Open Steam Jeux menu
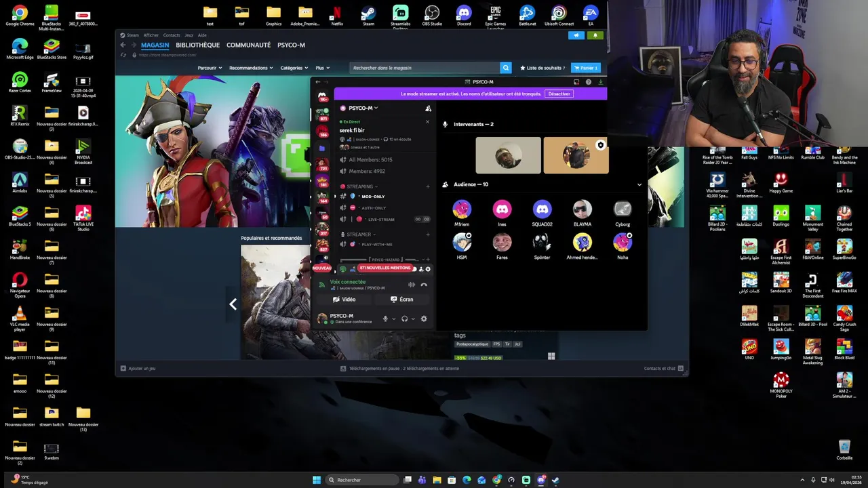 tap(189, 35)
